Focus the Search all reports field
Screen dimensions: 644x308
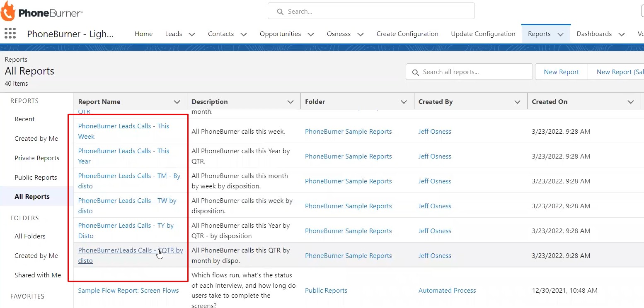(469, 72)
